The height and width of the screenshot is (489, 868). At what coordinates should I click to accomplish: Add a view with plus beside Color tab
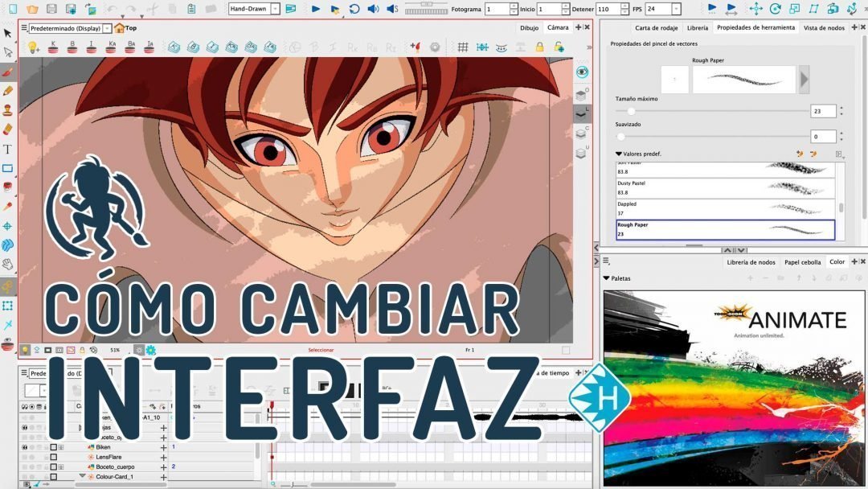pyautogui.click(x=854, y=261)
